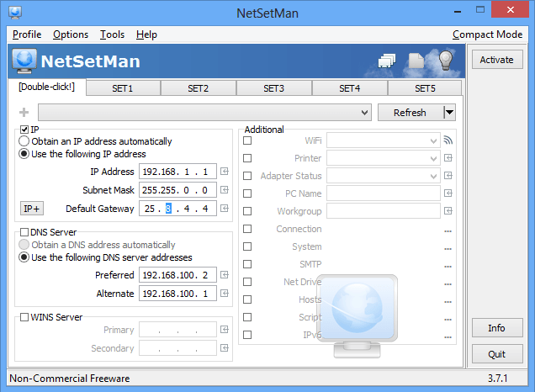
Task: Click the Activate button
Action: pos(497,60)
